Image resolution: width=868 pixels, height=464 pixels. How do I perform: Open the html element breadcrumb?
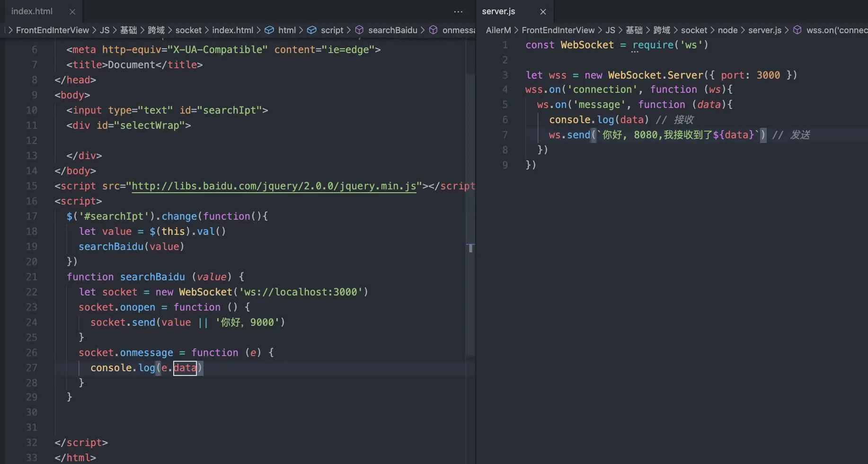click(x=287, y=30)
